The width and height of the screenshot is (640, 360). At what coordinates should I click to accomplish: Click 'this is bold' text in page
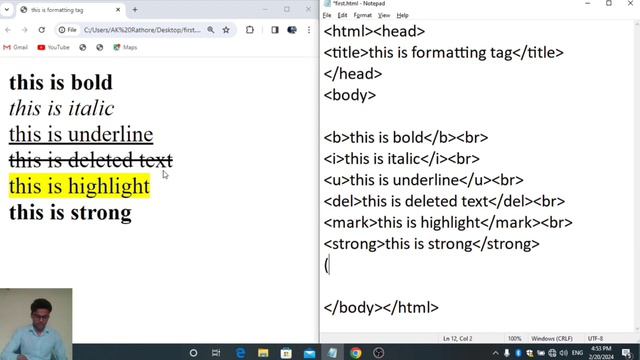[x=60, y=82]
